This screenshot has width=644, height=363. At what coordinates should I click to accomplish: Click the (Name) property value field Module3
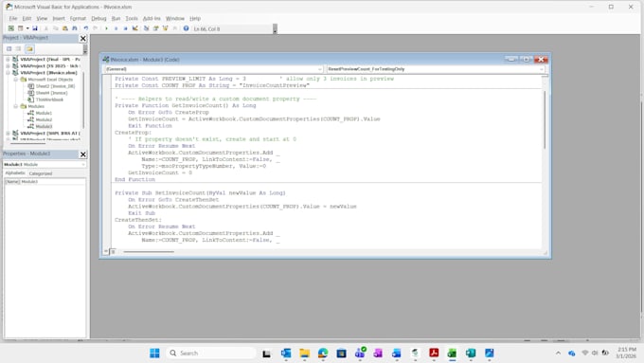pos(53,181)
